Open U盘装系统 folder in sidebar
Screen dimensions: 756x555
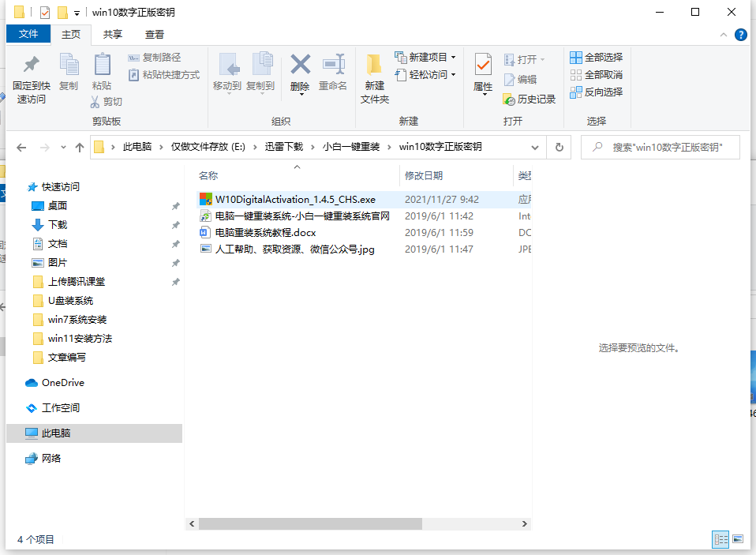(x=70, y=301)
